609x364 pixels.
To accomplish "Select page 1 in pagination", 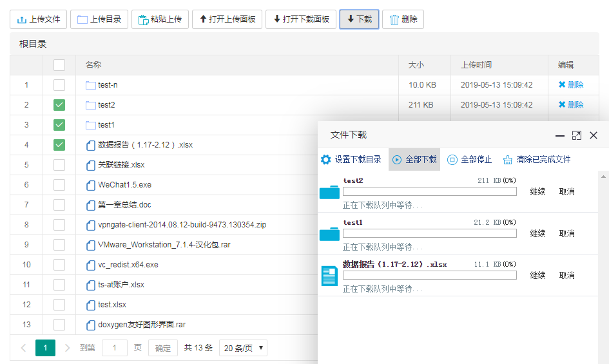I will click(46, 348).
